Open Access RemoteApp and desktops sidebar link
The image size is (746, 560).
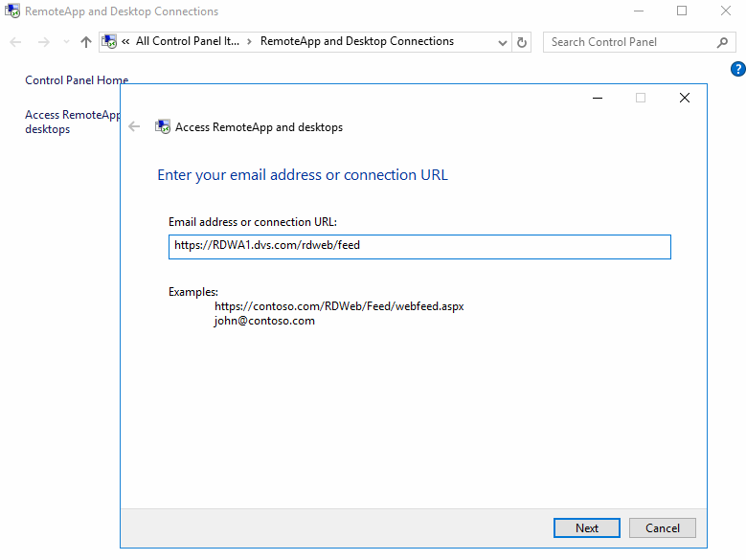click(x=73, y=122)
